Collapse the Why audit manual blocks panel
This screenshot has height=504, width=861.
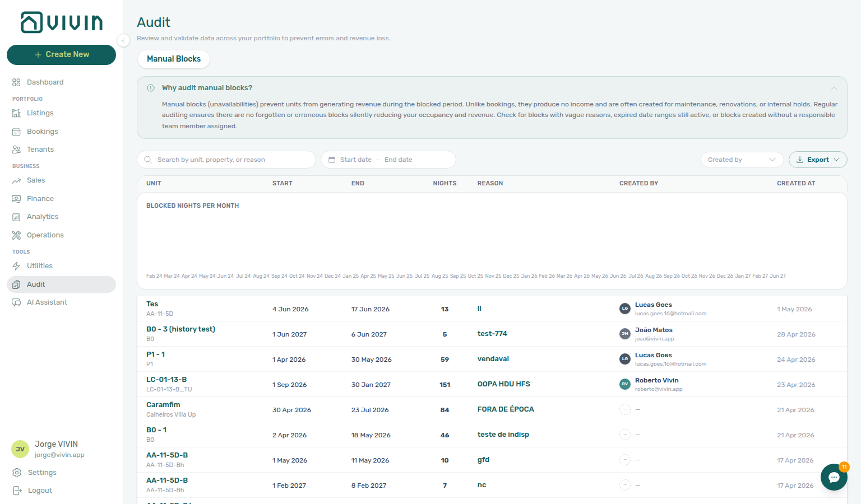pos(834,88)
